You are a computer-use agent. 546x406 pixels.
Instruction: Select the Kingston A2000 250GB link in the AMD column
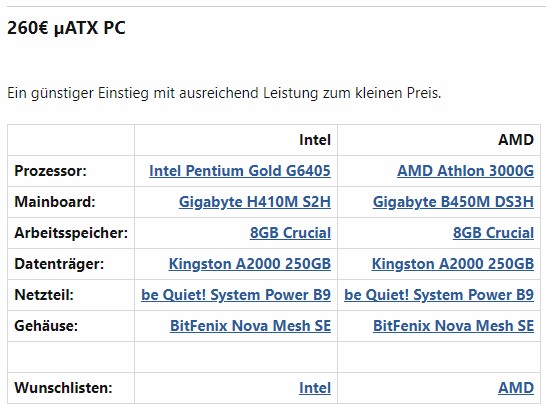point(453,264)
